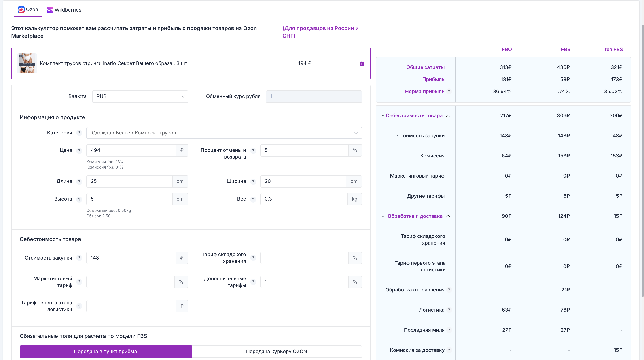Show help for Комиссия за доставку
Screen dimensions: 644x360
[x=449, y=350]
